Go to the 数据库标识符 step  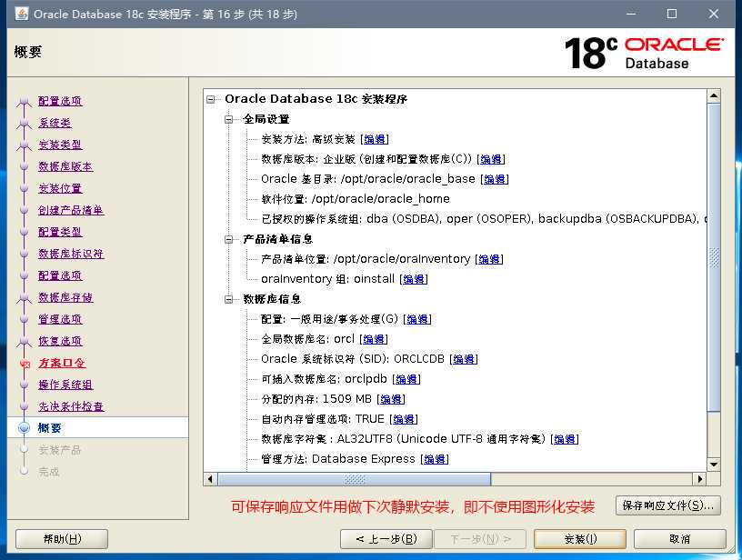click(x=71, y=254)
